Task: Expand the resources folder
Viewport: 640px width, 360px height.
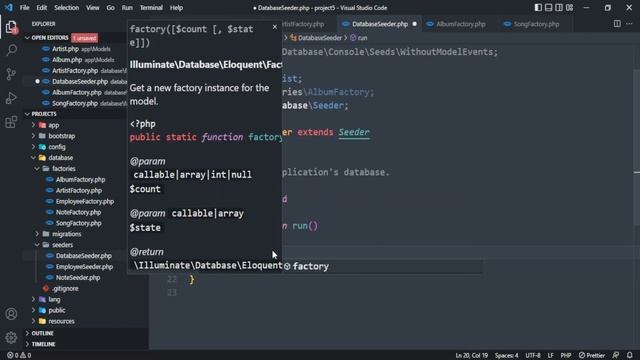Action: point(61,321)
